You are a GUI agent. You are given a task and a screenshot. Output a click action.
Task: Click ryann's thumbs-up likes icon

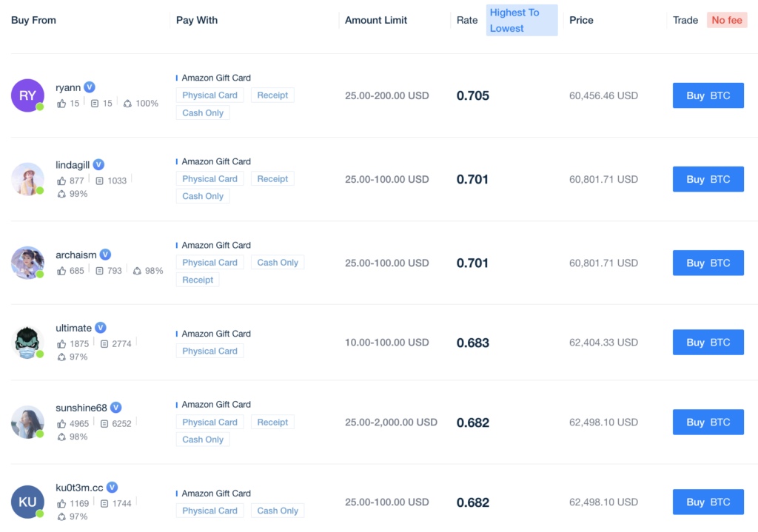(61, 104)
